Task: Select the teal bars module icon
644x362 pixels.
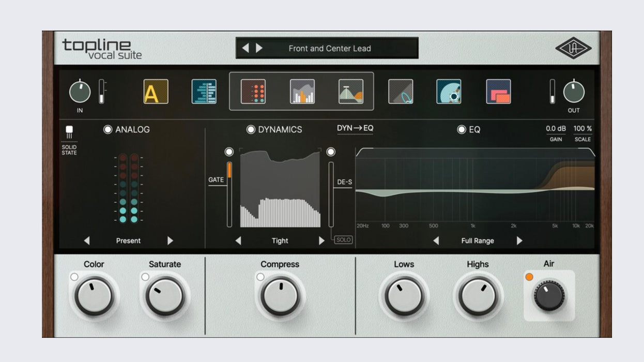Action: tap(204, 92)
